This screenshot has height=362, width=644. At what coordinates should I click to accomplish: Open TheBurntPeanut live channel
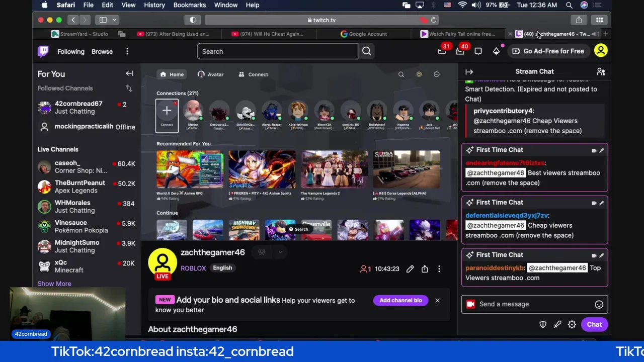[x=86, y=187]
